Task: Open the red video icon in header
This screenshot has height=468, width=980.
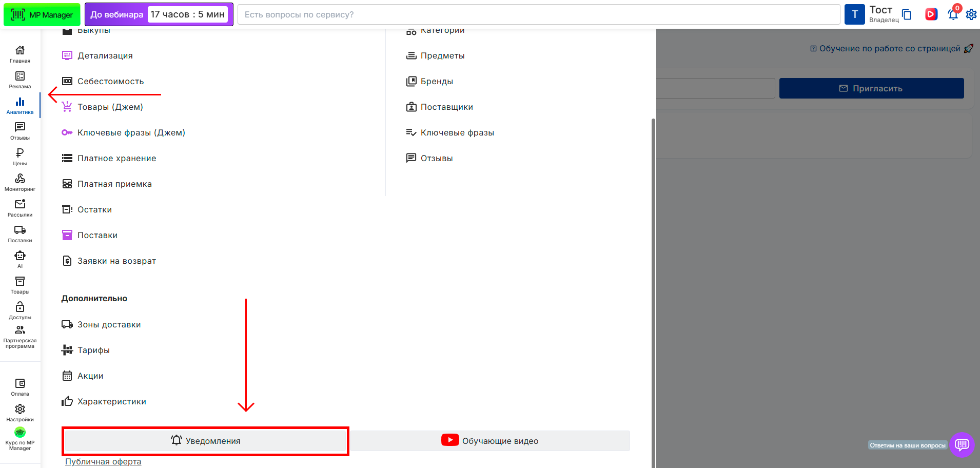Action: [931, 14]
